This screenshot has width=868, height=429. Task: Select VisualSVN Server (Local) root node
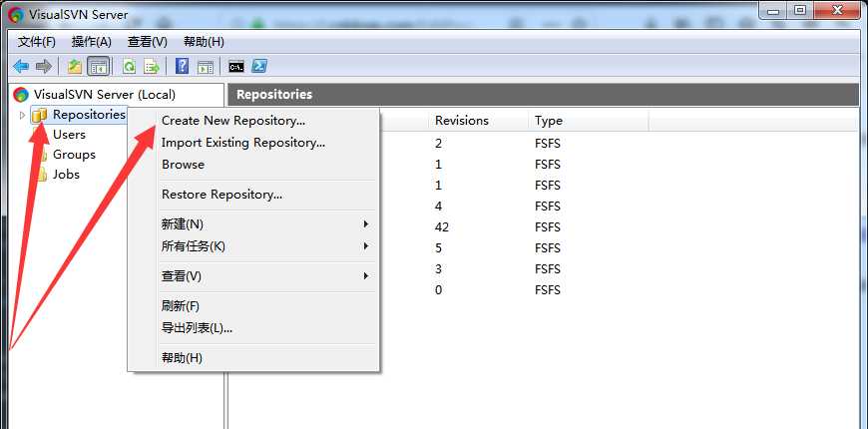[x=105, y=95]
